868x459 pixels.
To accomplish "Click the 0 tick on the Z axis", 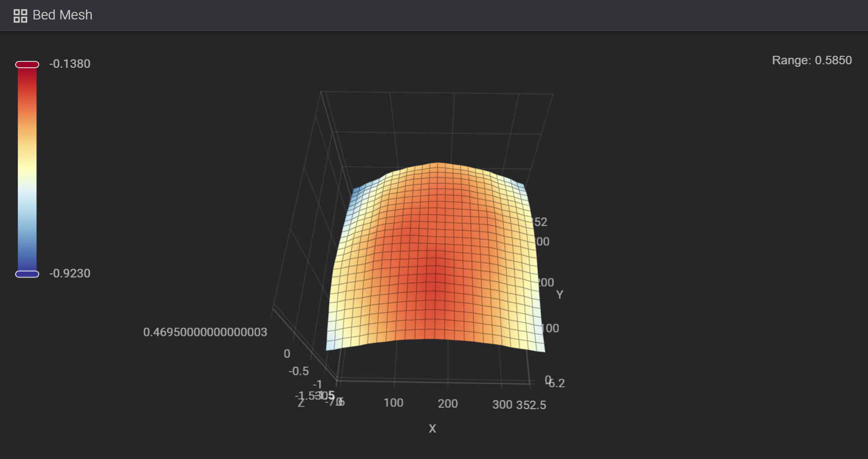I will pyautogui.click(x=287, y=354).
